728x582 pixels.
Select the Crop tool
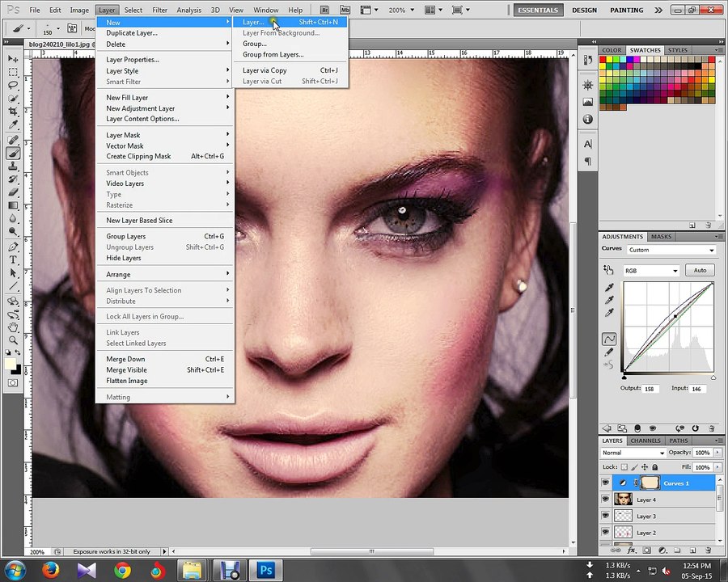(13, 112)
